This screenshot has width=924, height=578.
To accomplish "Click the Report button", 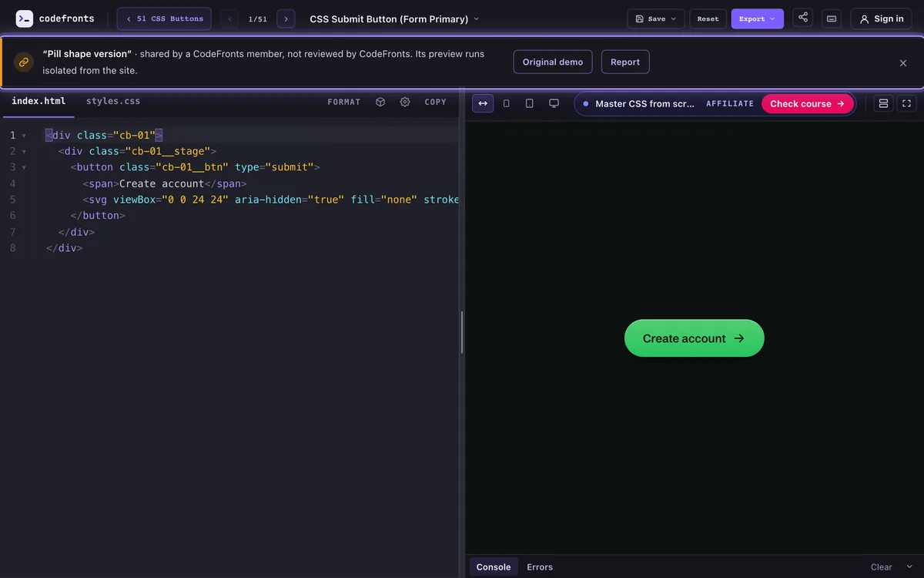I will click(625, 62).
